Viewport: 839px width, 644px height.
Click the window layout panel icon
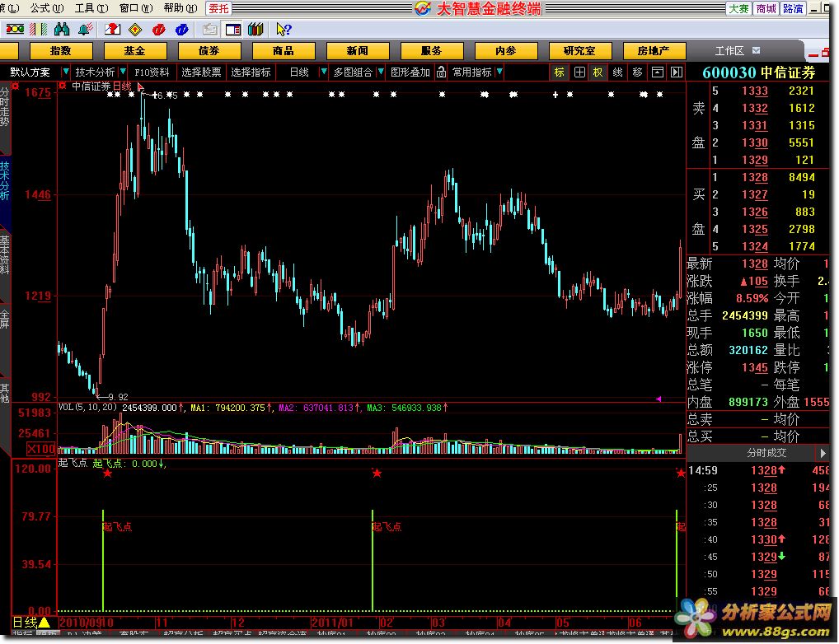232,30
